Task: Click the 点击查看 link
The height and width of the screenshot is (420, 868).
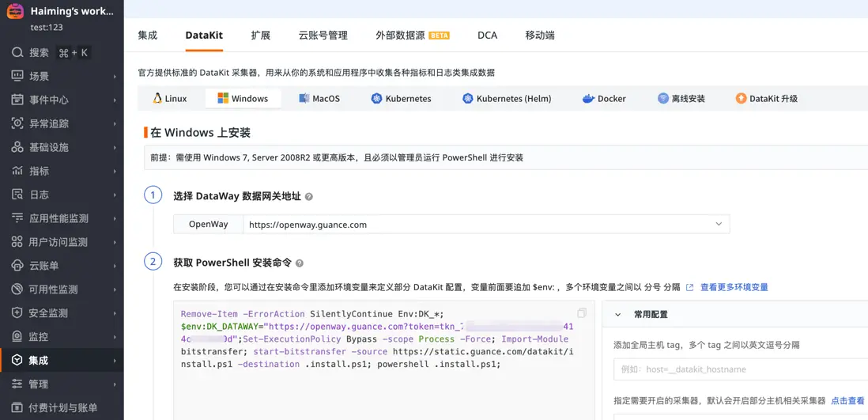Action: pyautogui.click(x=847, y=401)
